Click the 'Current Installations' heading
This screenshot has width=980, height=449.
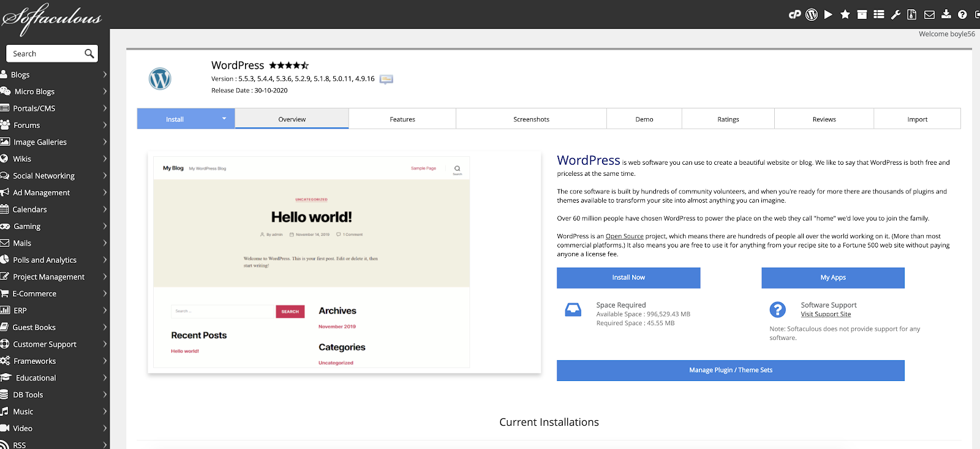tap(549, 422)
